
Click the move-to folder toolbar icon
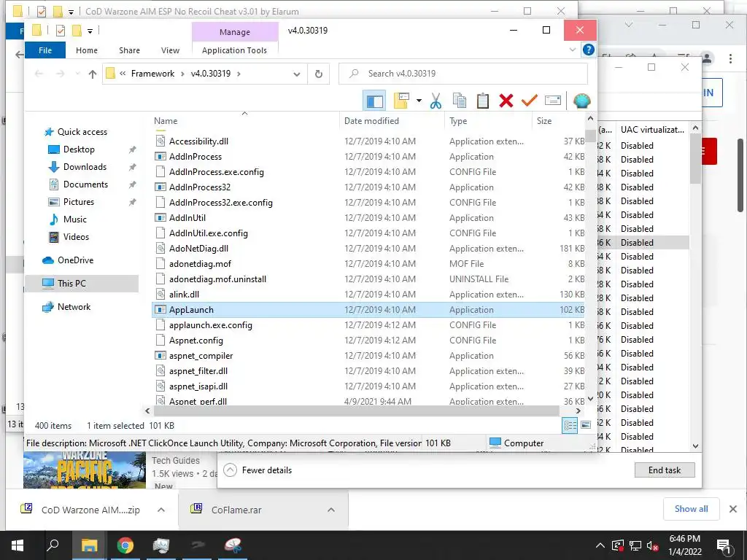point(402,101)
